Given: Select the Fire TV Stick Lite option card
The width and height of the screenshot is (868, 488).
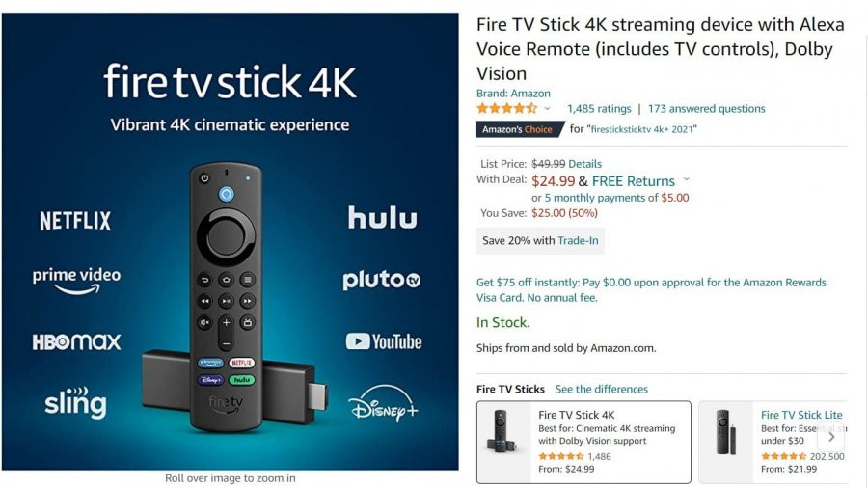Looking at the screenshot, I should (773, 442).
